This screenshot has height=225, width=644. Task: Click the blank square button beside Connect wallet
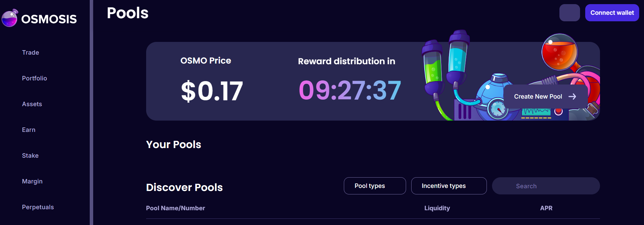(x=569, y=13)
